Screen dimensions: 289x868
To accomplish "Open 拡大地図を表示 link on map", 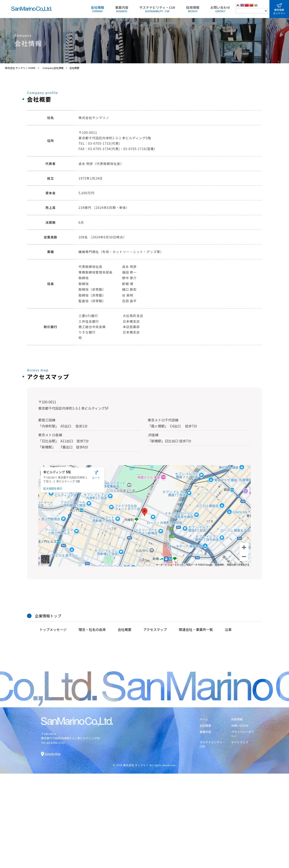I will [52, 488].
